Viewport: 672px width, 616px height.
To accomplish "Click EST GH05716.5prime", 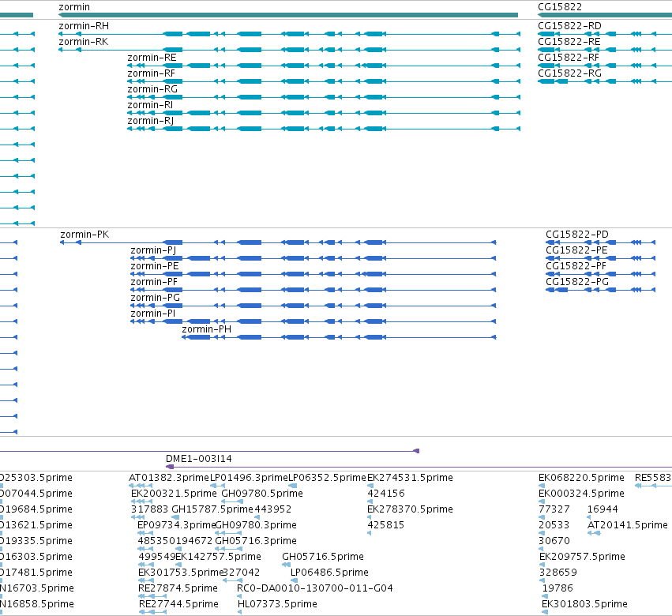I will [323, 558].
